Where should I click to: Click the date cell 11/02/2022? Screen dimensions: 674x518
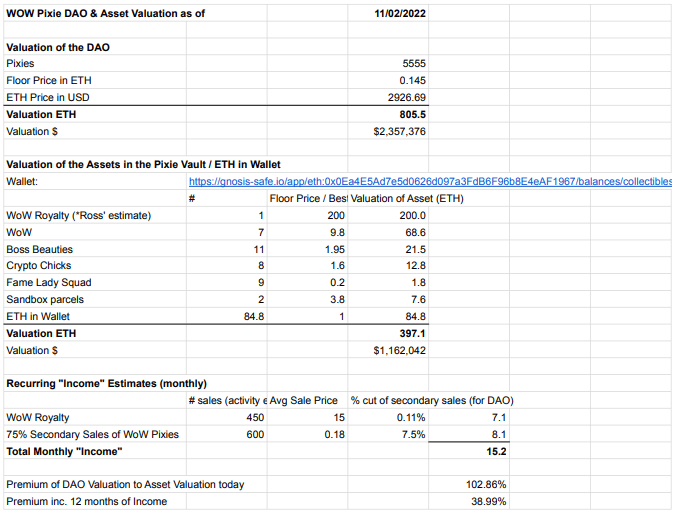click(x=399, y=13)
